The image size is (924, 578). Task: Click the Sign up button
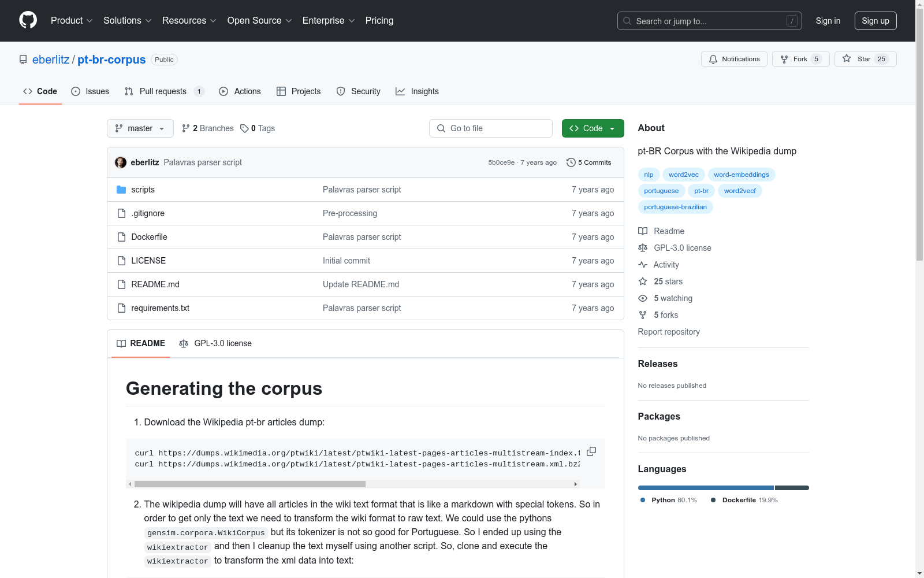[x=875, y=21]
